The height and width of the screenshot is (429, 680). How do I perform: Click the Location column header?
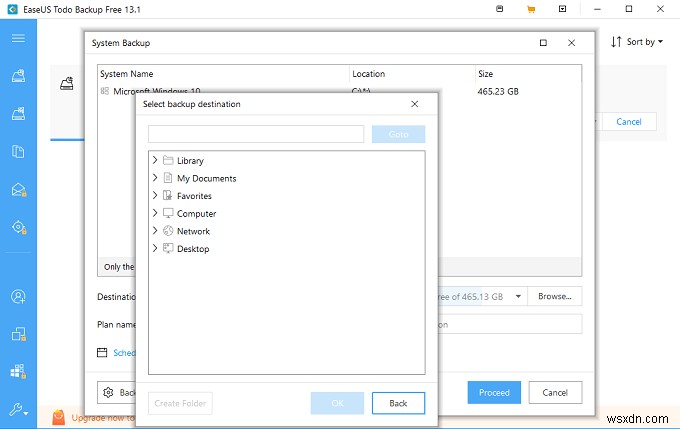point(368,74)
